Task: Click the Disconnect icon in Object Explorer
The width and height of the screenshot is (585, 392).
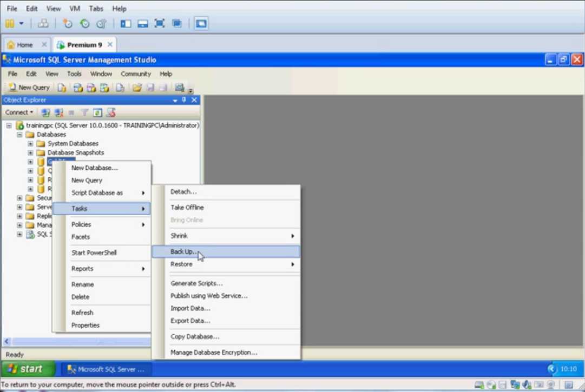Action: click(58, 112)
